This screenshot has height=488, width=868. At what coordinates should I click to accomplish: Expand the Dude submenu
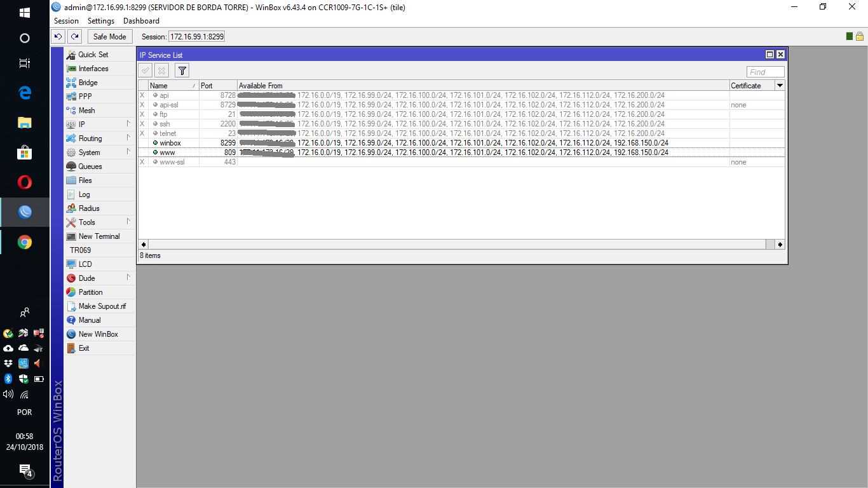coord(100,278)
